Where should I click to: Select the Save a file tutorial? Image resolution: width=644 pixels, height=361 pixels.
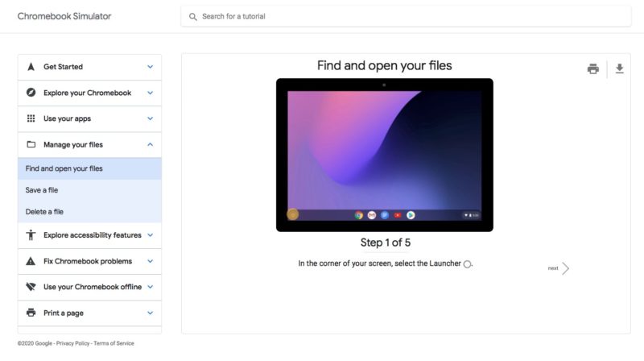(x=42, y=190)
